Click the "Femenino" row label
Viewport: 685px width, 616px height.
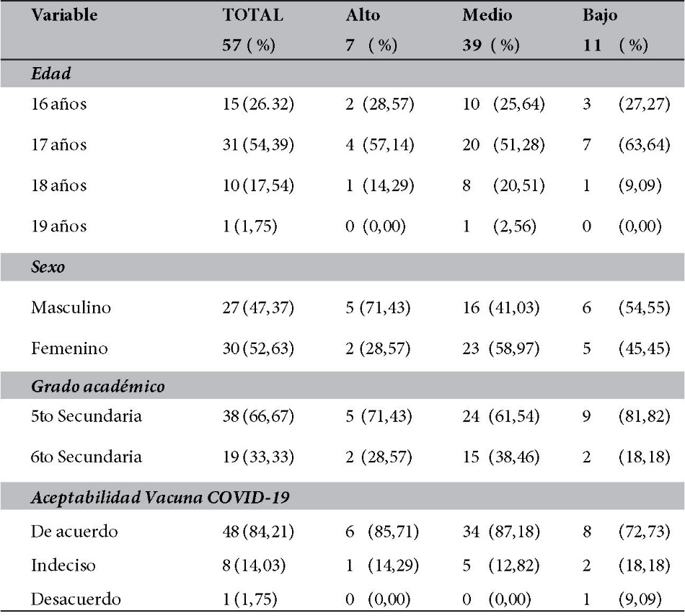coord(69,349)
